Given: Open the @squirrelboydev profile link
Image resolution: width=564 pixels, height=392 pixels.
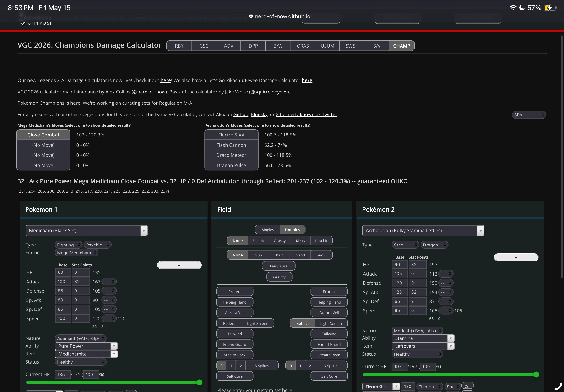Looking at the screenshot, I should pyautogui.click(x=269, y=92).
